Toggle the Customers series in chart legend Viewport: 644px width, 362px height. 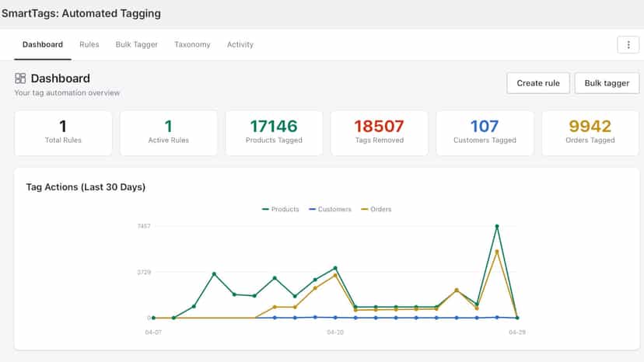[330, 209]
